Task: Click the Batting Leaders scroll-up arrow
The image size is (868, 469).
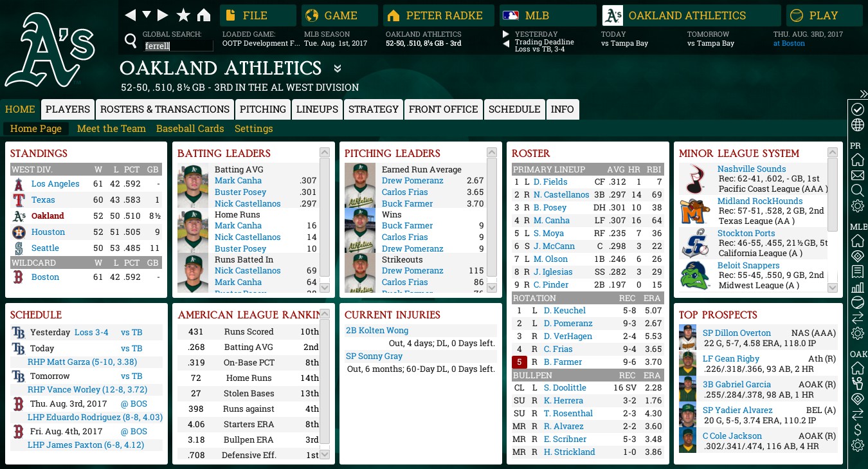Action: (x=325, y=152)
